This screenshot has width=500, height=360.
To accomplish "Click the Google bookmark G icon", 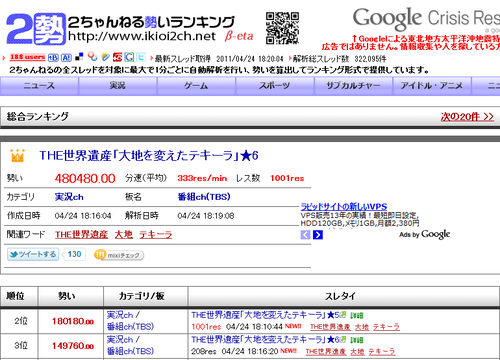I will [x=129, y=57].
